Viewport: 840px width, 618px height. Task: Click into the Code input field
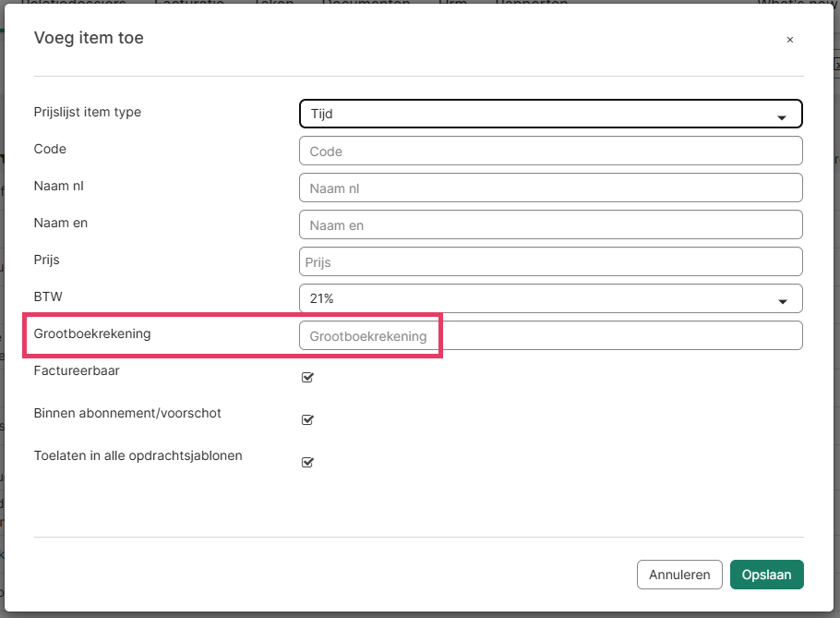[550, 151]
